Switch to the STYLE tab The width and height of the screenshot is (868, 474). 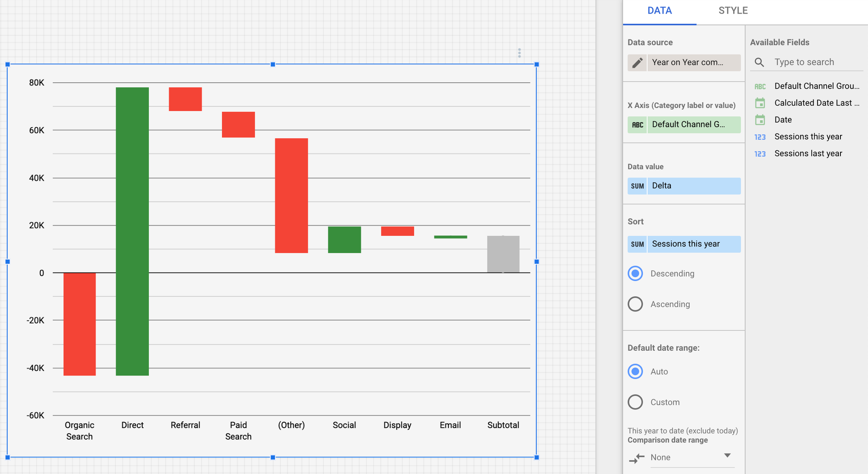pyautogui.click(x=733, y=11)
